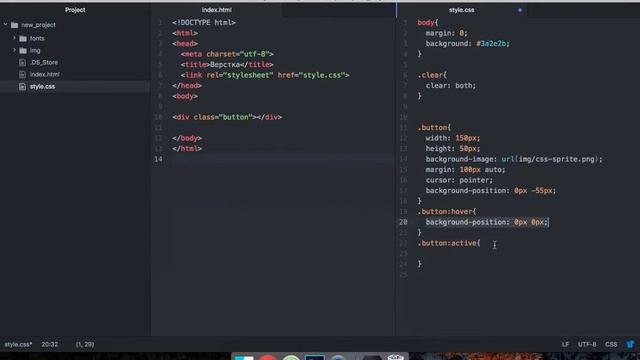The image size is (640, 360).
Task: Click the Project panel header
Action: (x=75, y=10)
